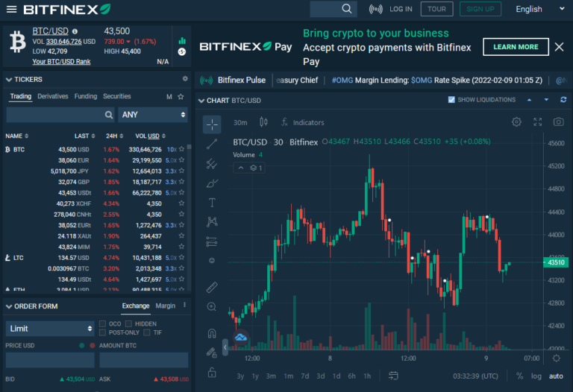Click the PRICE USD input field
Screen dimensions: 573x392
50,360
